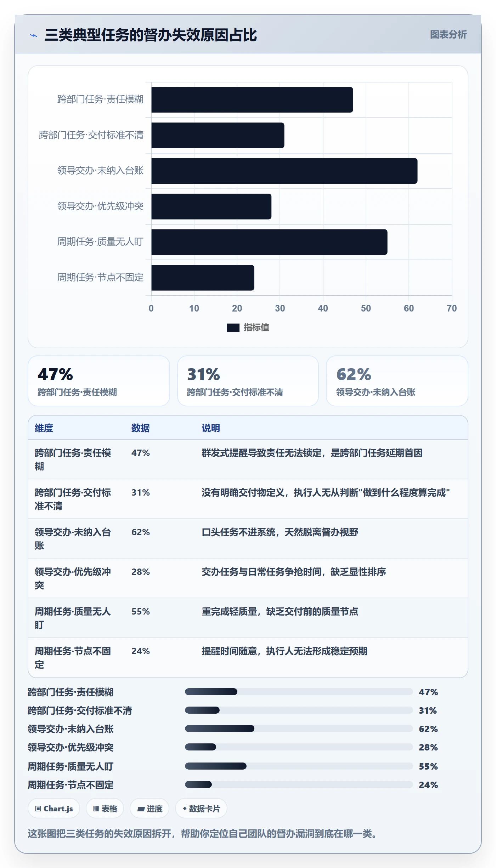Click the 周期任务·质量无人盯 y-axis label in chart
This screenshot has width=496, height=868.
[100, 242]
